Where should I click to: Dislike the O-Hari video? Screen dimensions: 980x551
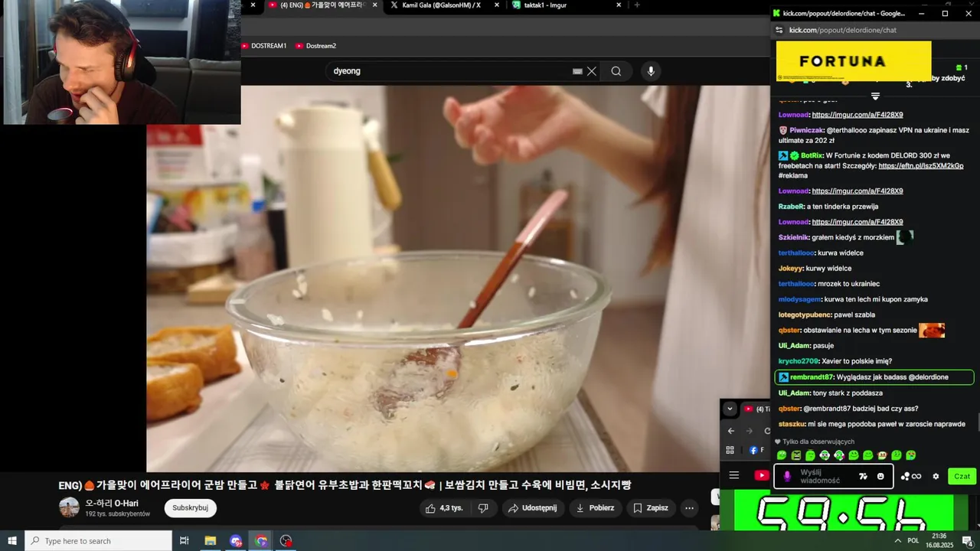pyautogui.click(x=483, y=507)
